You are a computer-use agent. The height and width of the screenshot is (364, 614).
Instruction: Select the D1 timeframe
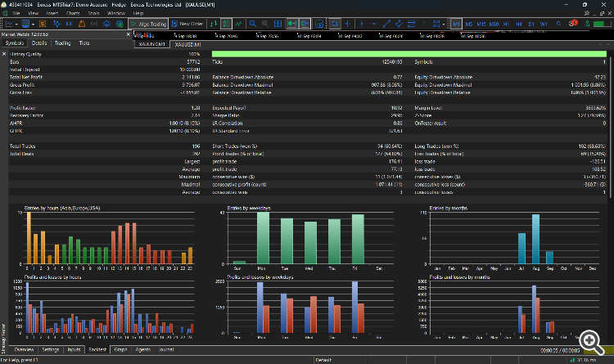(531, 24)
